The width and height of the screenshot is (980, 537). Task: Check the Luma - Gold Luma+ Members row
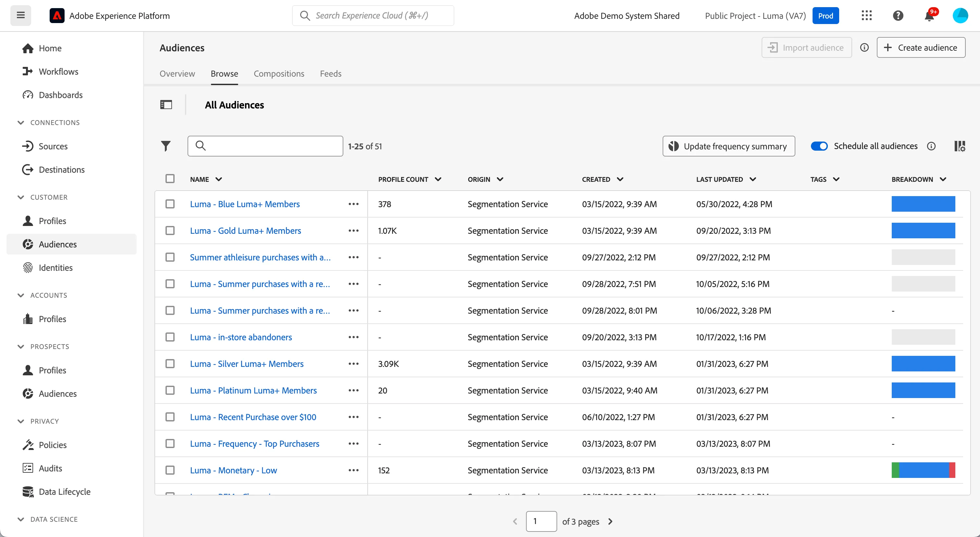click(170, 231)
